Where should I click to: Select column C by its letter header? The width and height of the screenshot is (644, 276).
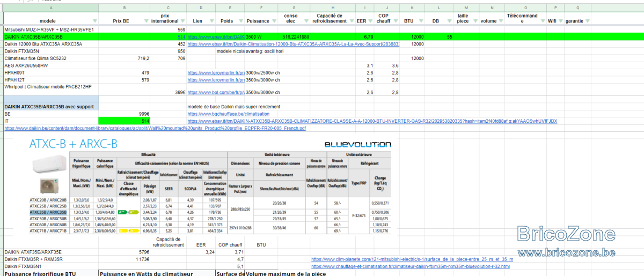click(x=169, y=8)
